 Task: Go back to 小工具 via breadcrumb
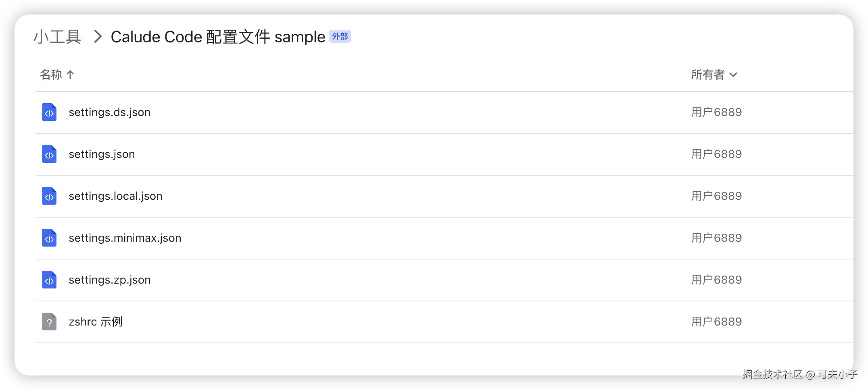pyautogui.click(x=57, y=37)
